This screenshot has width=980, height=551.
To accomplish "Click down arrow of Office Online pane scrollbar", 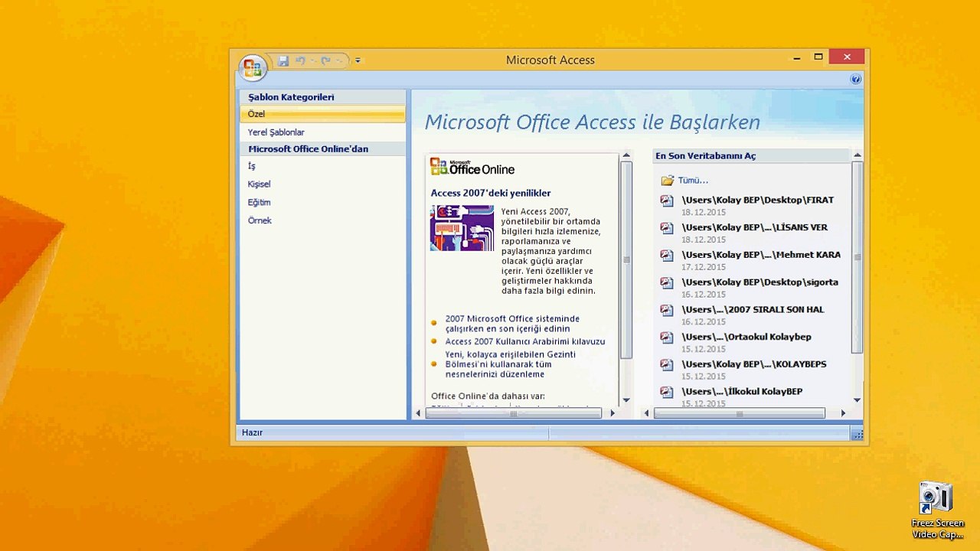I will click(626, 399).
